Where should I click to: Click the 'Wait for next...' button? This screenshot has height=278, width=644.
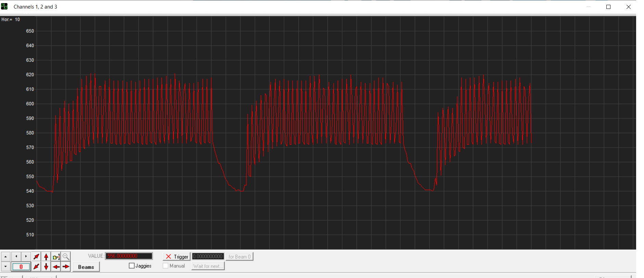tap(208, 266)
